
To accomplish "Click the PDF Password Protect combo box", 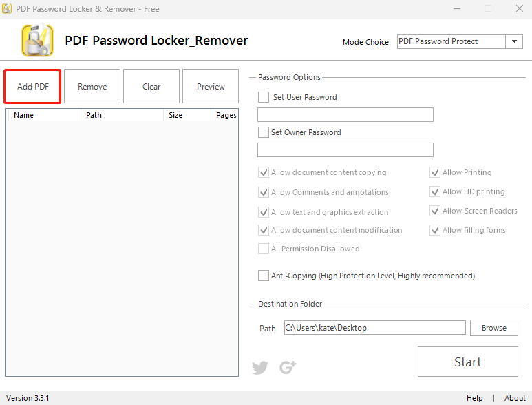I will pos(460,41).
